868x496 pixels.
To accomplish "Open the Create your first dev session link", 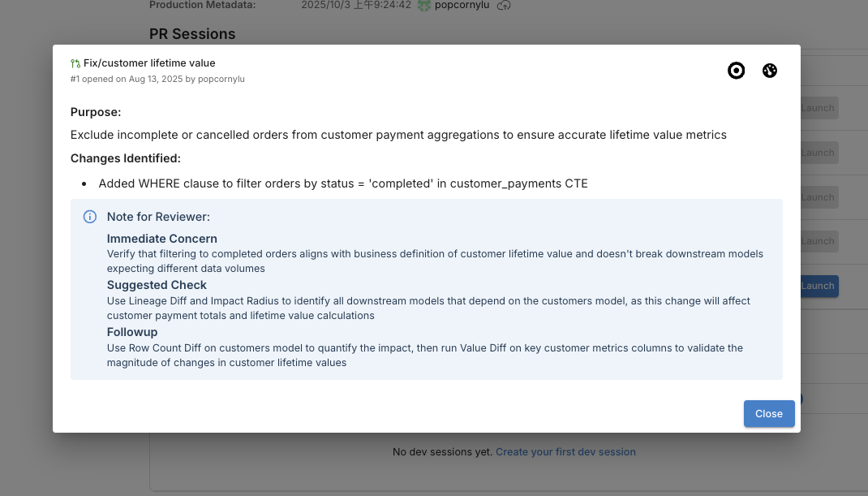I will 565,451.
